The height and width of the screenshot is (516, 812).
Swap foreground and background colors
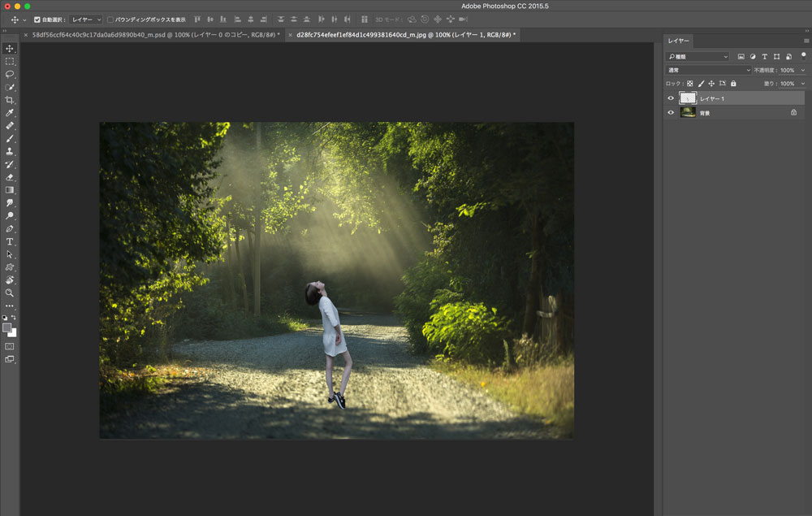tap(14, 318)
